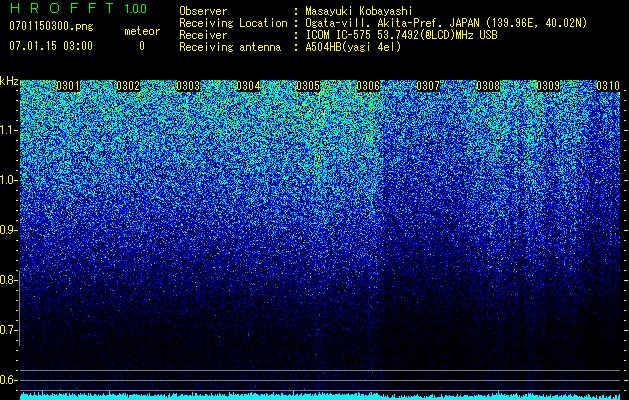Click the 0309 time marker
Viewport: 629px width, 400px height.
click(x=548, y=86)
